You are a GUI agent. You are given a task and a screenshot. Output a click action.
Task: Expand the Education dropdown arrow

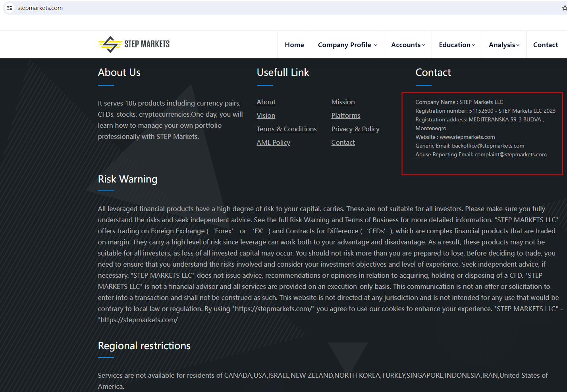click(x=473, y=45)
